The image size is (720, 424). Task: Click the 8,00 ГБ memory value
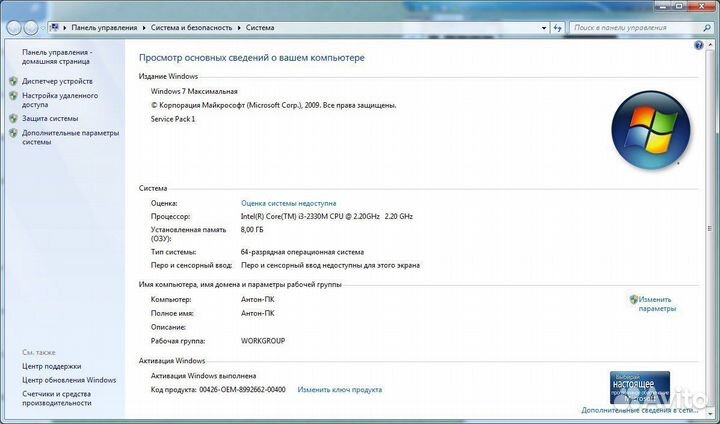click(252, 230)
